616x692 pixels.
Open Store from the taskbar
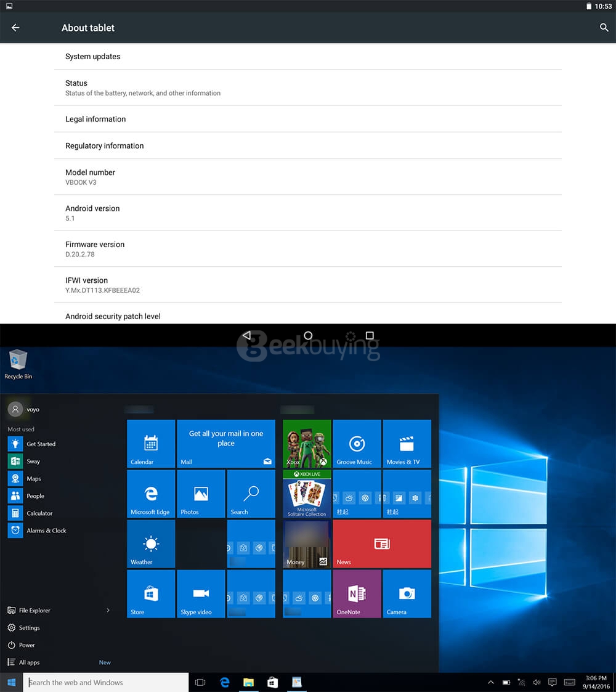[273, 682]
